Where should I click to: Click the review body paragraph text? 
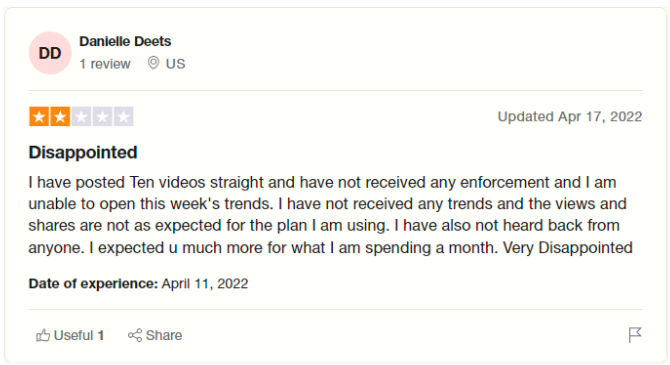[x=331, y=215]
